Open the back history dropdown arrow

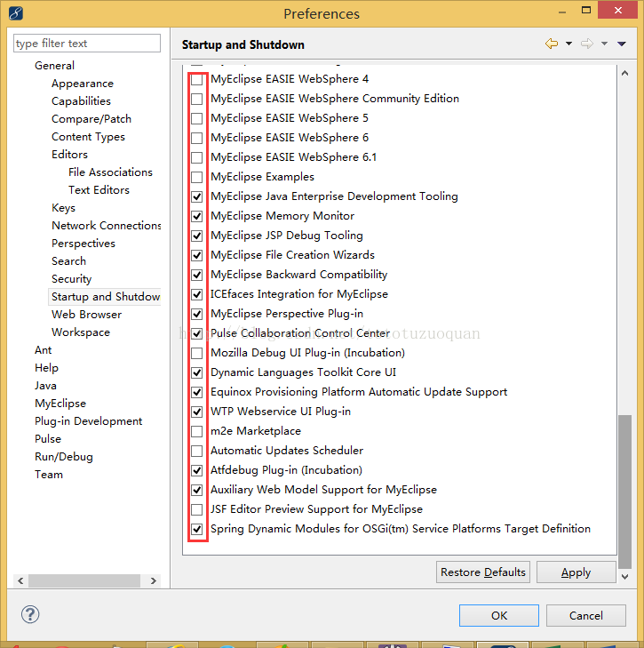[568, 44]
